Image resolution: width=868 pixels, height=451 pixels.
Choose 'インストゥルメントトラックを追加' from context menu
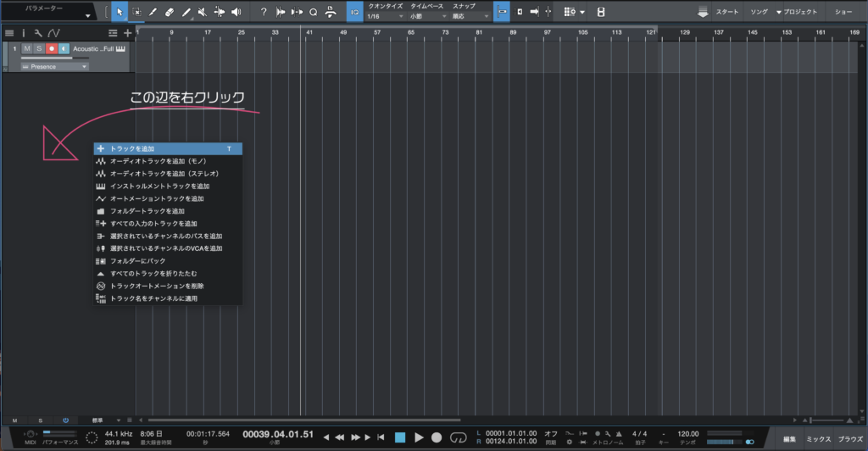click(x=160, y=186)
